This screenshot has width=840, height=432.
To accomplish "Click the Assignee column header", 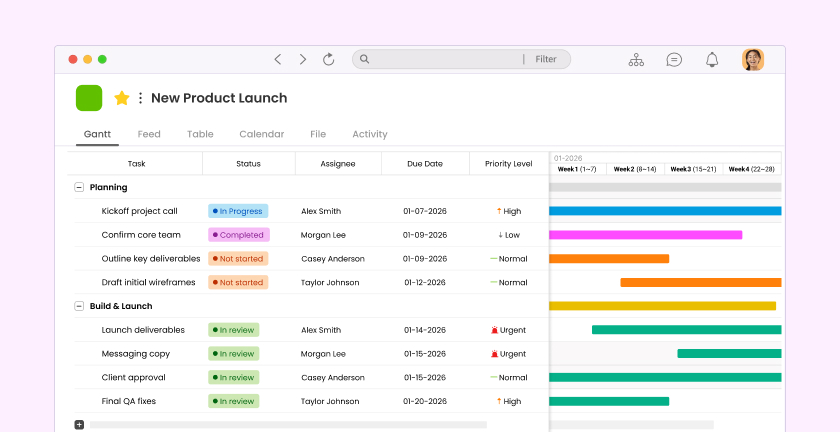I will [338, 163].
